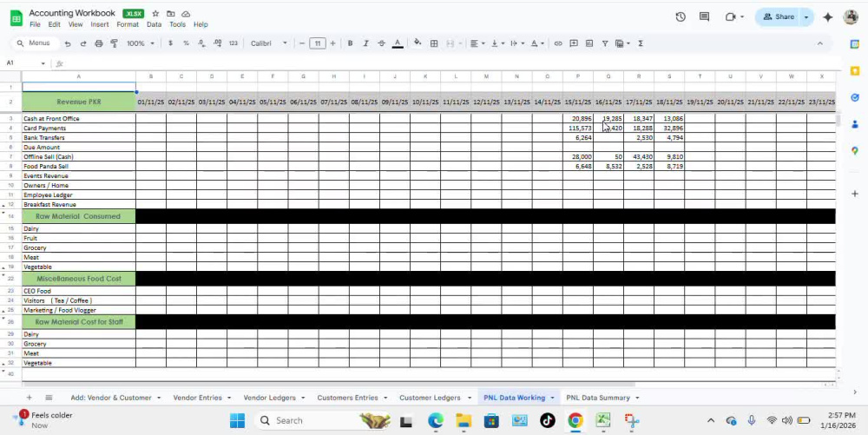Open the fill color bucket
Image resolution: width=868 pixels, height=435 pixels.
[x=418, y=43]
